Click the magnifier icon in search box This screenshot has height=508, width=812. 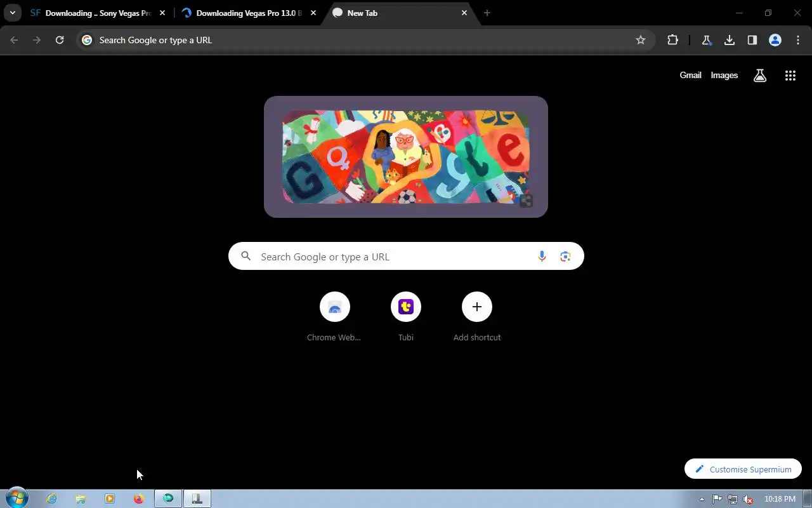point(246,257)
